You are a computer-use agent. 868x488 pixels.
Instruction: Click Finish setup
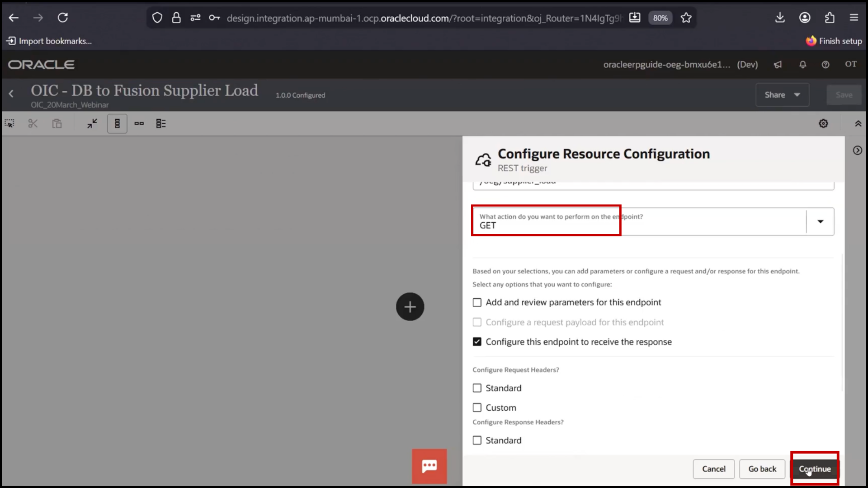[x=834, y=41]
